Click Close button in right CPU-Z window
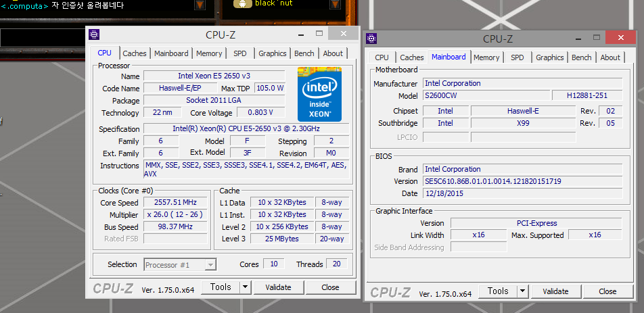This screenshot has height=313, width=644. 607,291
